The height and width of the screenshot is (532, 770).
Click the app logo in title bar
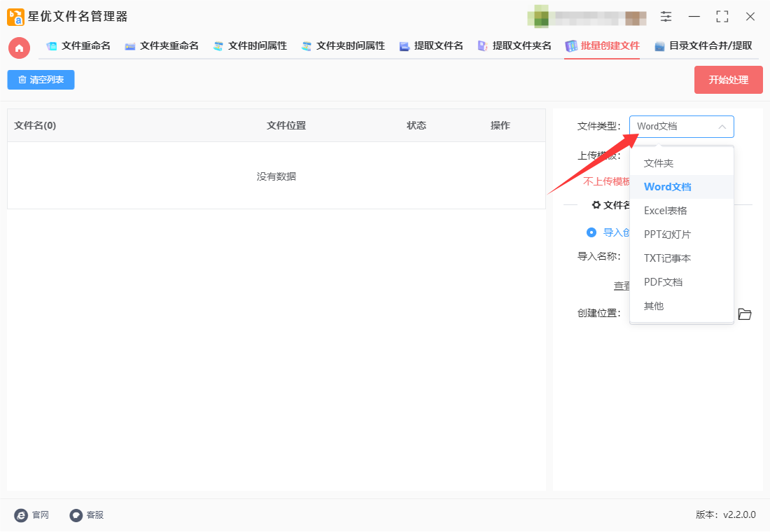click(x=15, y=17)
